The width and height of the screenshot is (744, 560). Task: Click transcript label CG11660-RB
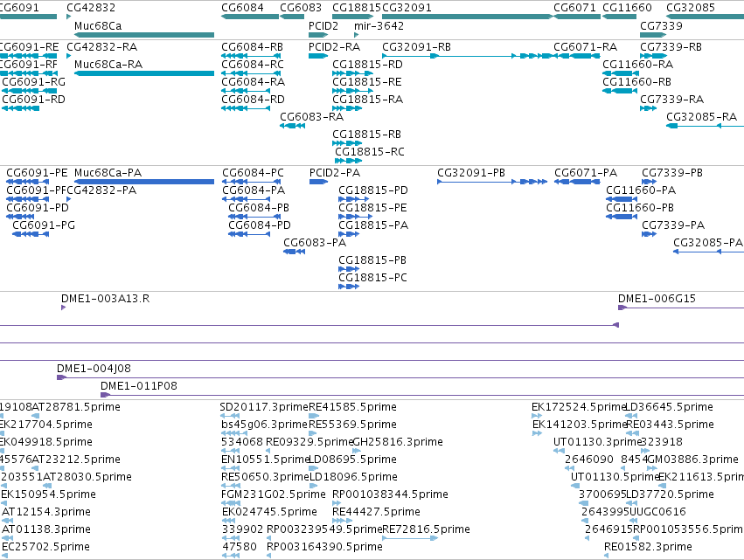pyautogui.click(x=637, y=82)
